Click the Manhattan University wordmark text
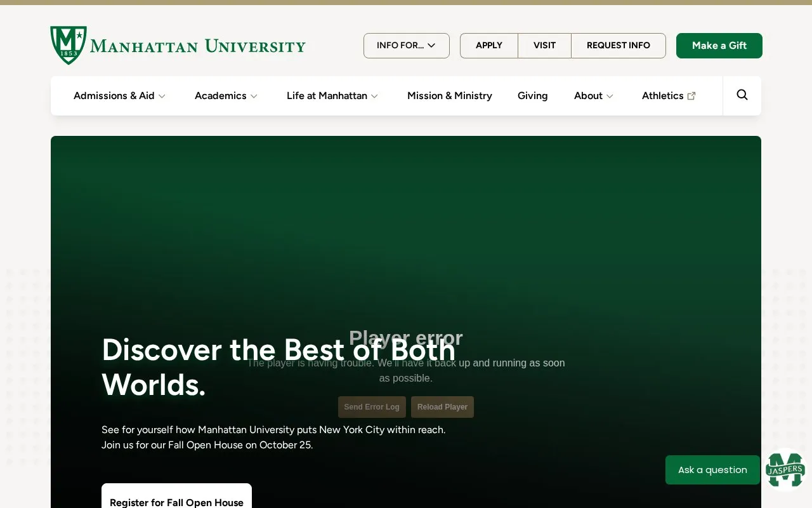 tap(198, 46)
